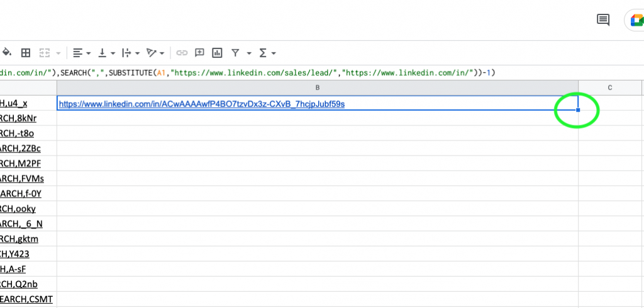Click inside the formula bar

coord(314,72)
